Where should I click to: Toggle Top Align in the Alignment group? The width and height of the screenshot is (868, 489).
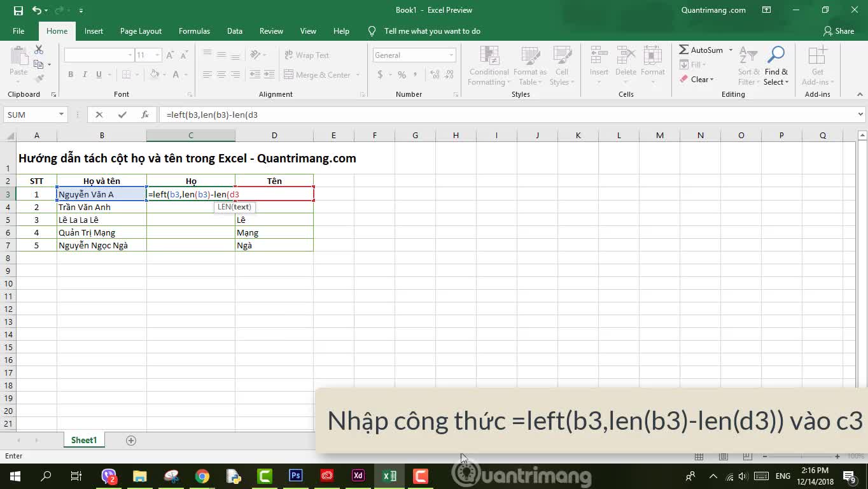click(x=207, y=55)
